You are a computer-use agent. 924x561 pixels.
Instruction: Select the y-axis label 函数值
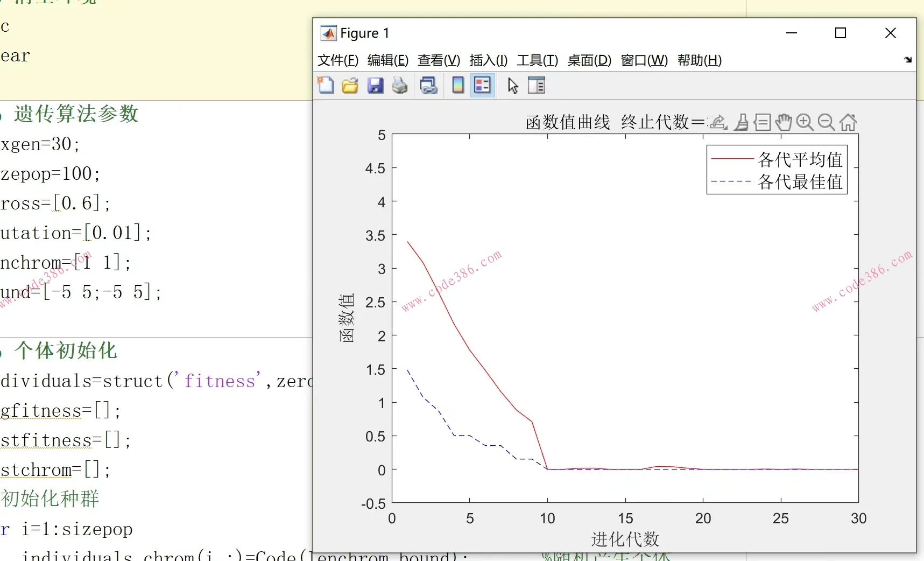click(347, 318)
